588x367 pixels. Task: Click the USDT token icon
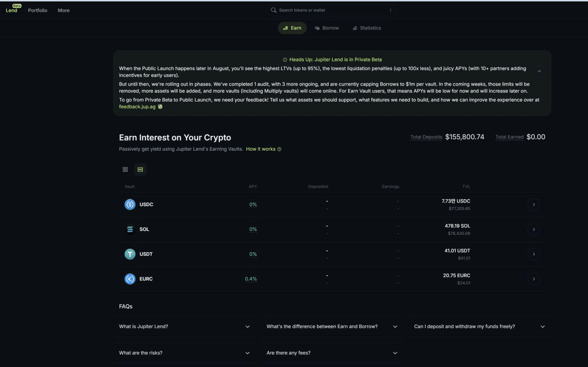tap(130, 254)
